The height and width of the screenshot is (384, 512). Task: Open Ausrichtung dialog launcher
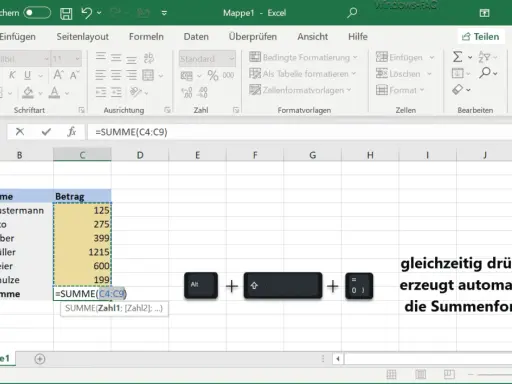167,110
